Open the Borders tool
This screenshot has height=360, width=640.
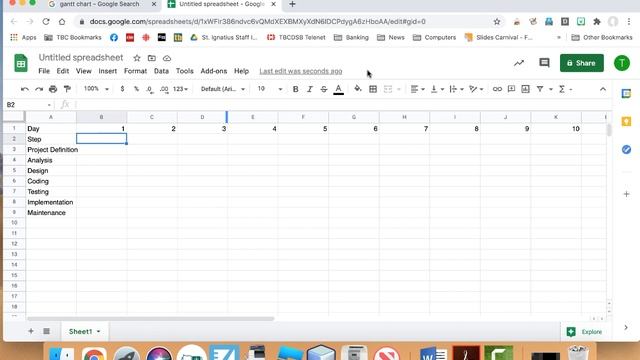tap(373, 89)
